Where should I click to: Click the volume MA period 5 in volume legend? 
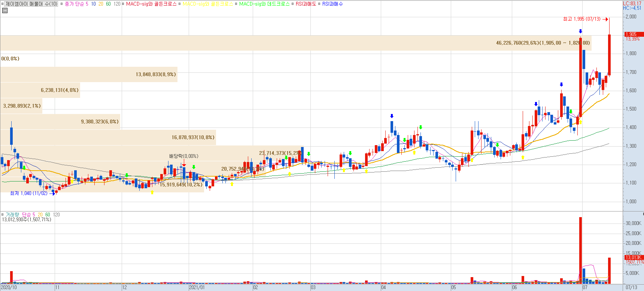coord(34,214)
